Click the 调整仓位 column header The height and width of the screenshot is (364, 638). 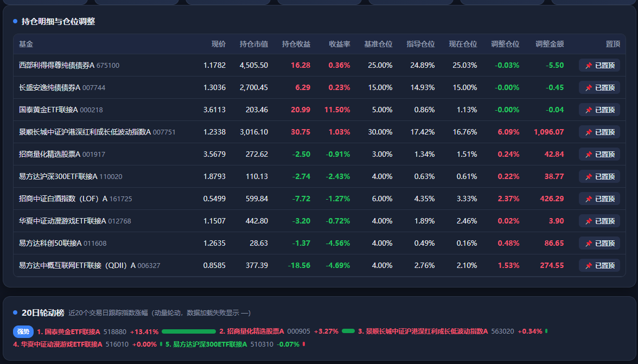[x=506, y=44]
